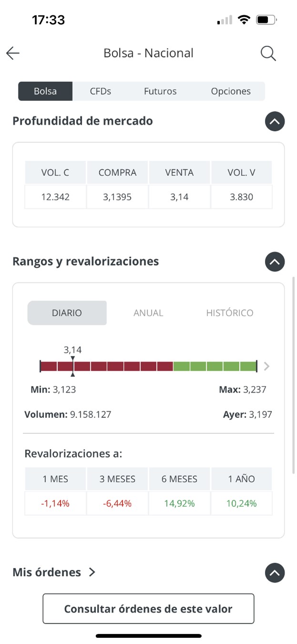The height and width of the screenshot is (644, 297).
Task: Tap the COMPRA price 3,1395 cell
Action: coord(117,197)
